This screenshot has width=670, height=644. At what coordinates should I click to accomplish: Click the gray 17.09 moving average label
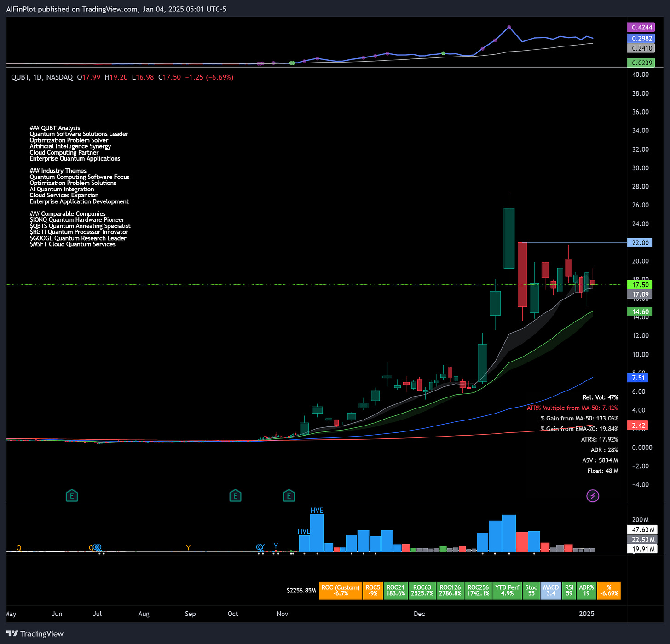point(640,294)
